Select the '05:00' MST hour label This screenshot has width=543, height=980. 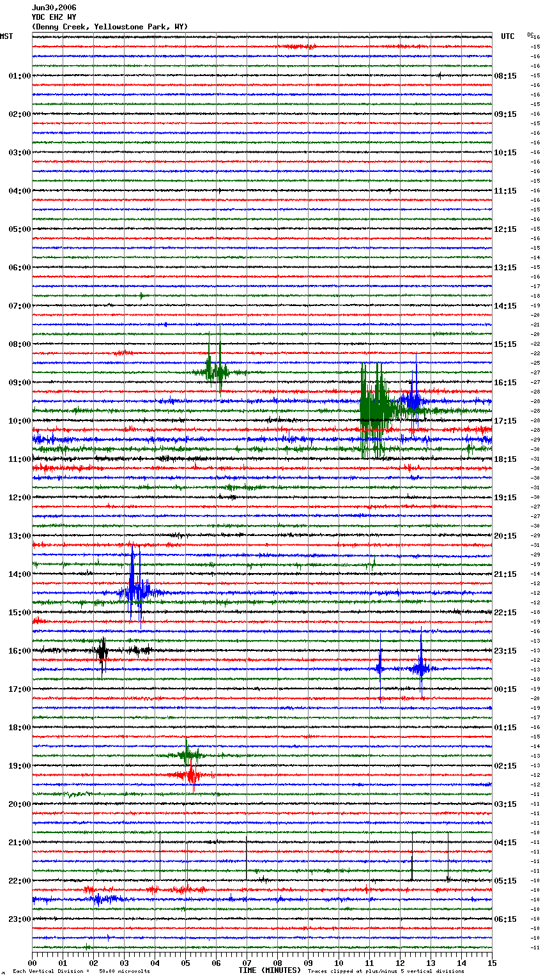pos(19,229)
